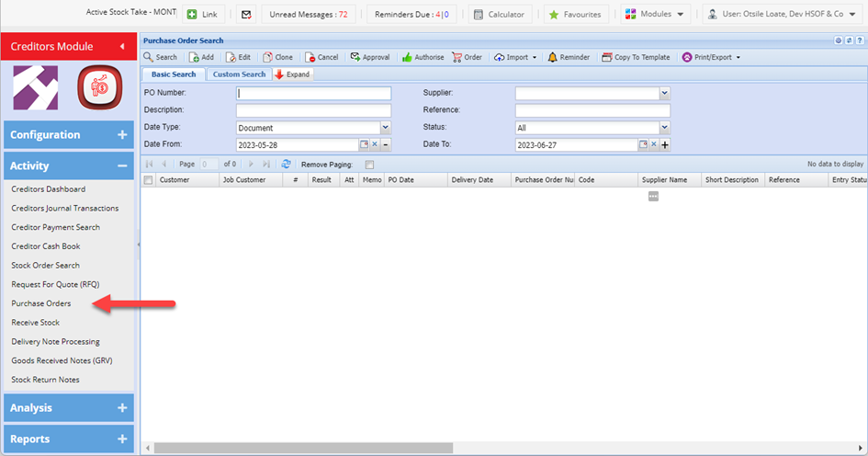Viewport: 868px width, 456px height.
Task: Open the Supplier dropdown
Action: (664, 93)
